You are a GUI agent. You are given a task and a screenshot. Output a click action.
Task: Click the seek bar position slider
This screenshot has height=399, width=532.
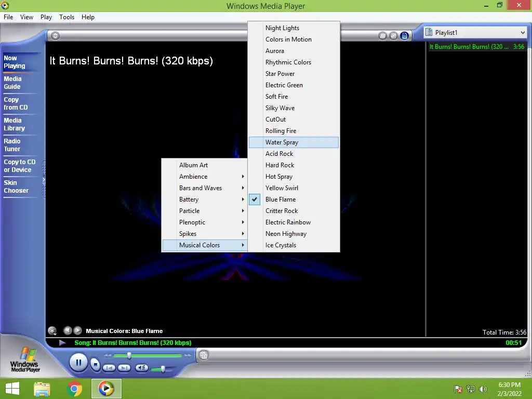pyautogui.click(x=129, y=355)
